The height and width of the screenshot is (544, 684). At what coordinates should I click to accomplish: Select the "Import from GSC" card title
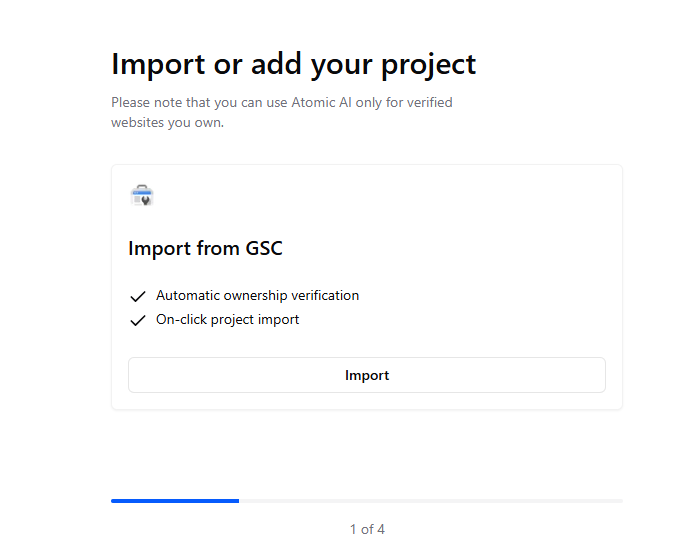[205, 249]
